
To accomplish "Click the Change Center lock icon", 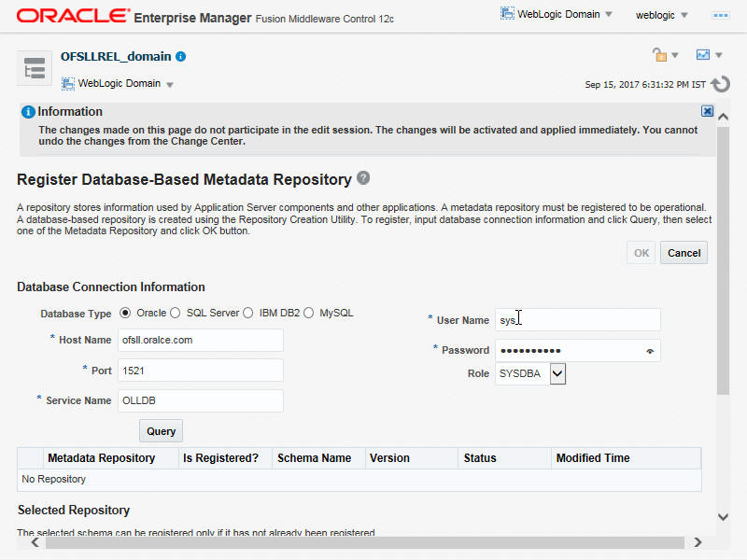I will click(x=660, y=55).
